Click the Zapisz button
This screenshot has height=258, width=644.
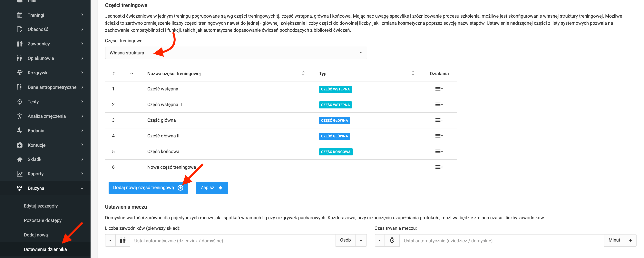212,188
